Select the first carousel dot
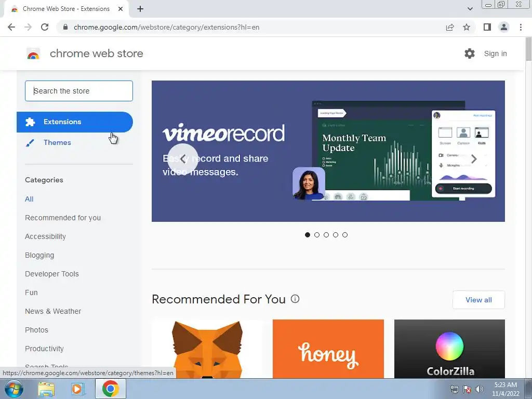Viewport: 532px width, 399px height. click(x=308, y=235)
